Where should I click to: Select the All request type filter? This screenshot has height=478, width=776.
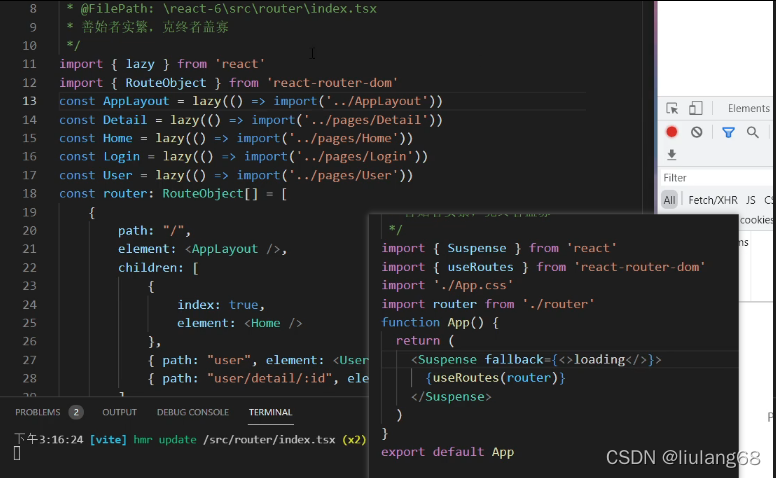(x=669, y=200)
